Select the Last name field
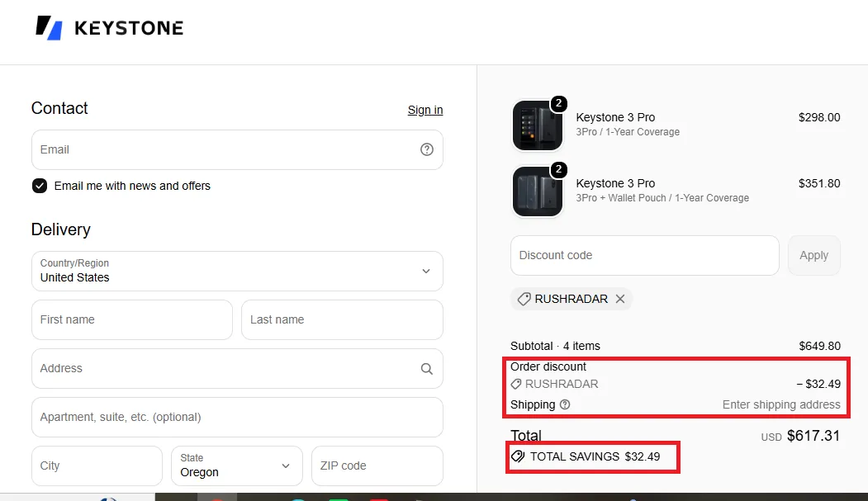 point(342,319)
